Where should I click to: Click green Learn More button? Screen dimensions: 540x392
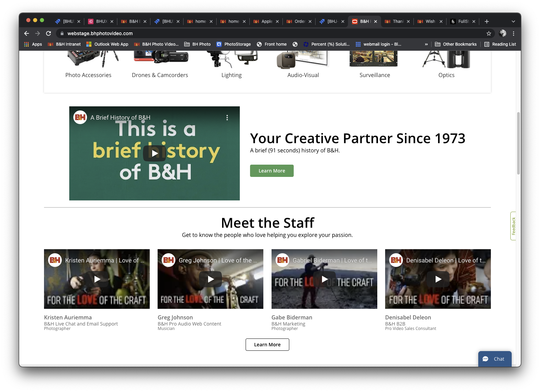tap(272, 171)
